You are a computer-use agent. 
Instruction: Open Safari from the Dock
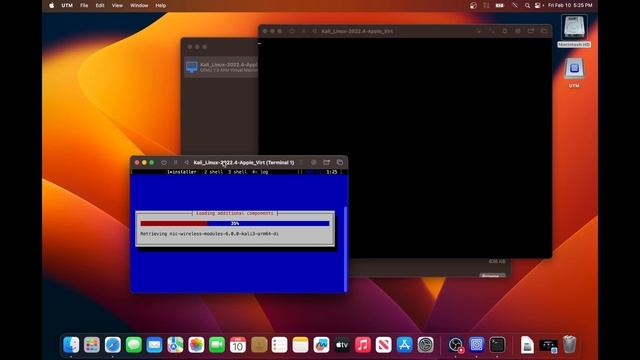tap(113, 345)
